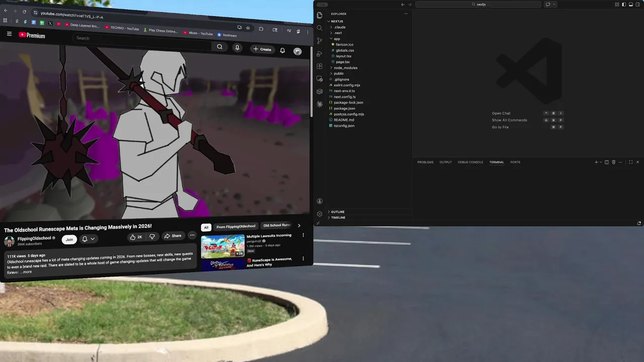The image size is (644, 362).
Task: Expand the .next folder
Action: click(336, 33)
